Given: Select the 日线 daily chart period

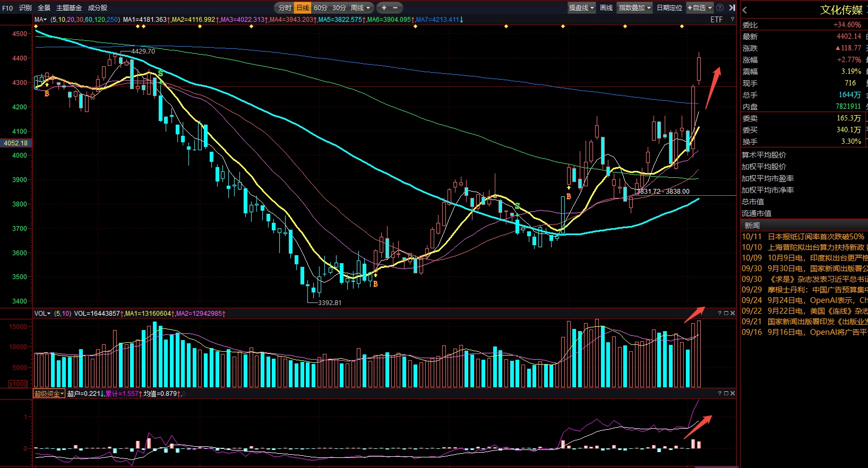Looking at the screenshot, I should click(303, 8).
